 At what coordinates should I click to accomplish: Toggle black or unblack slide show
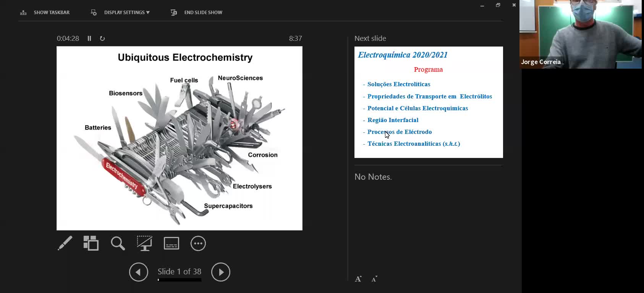145,243
